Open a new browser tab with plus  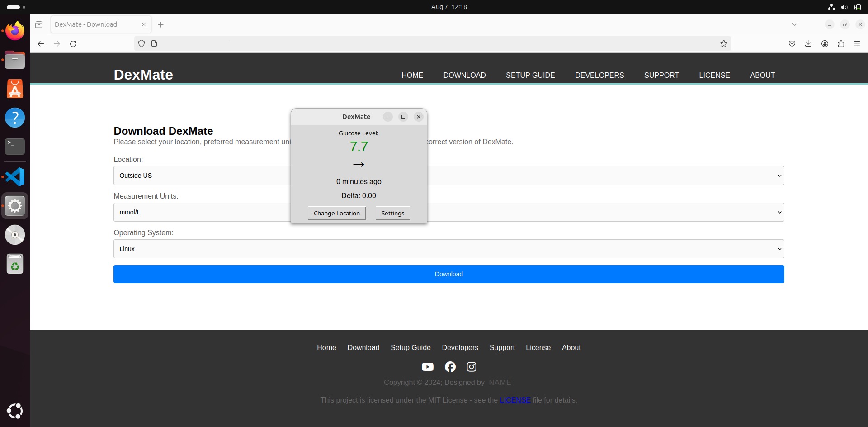161,24
